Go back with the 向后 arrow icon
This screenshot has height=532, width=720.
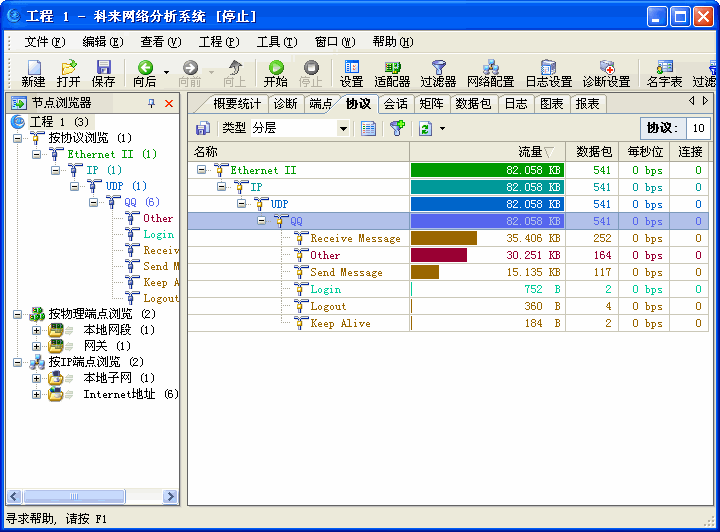(x=145, y=68)
